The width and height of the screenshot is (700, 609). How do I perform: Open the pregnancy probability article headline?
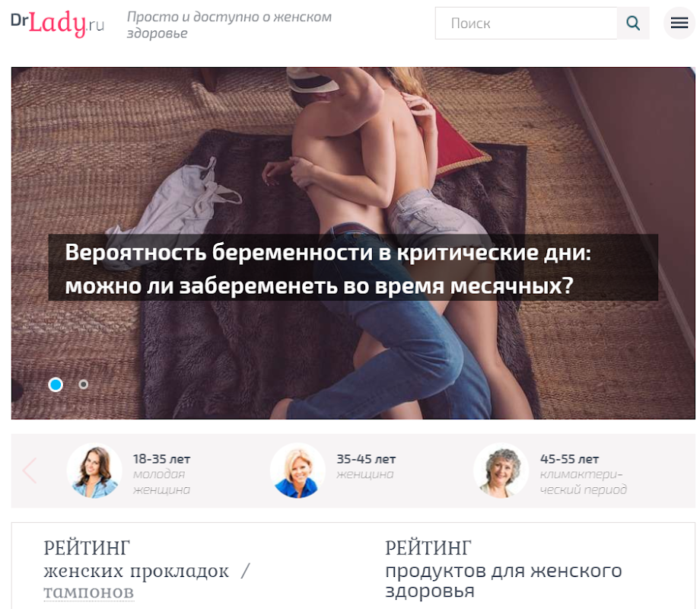pos(328,269)
